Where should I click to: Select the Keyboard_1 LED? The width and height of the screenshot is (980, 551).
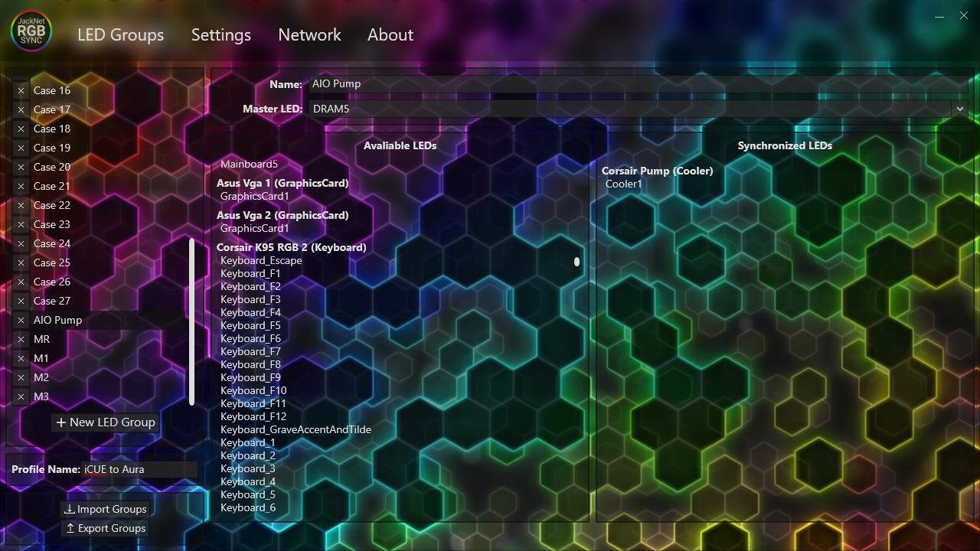point(247,442)
